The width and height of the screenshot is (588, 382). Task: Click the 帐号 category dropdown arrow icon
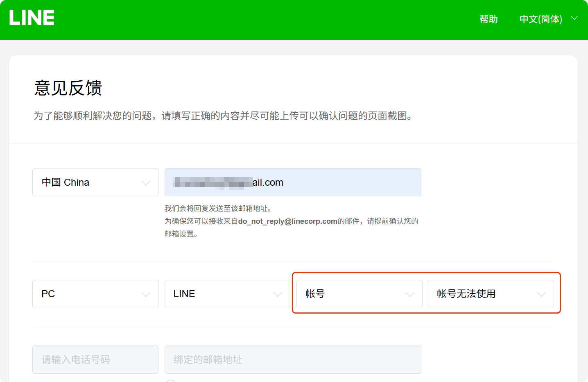coord(409,294)
